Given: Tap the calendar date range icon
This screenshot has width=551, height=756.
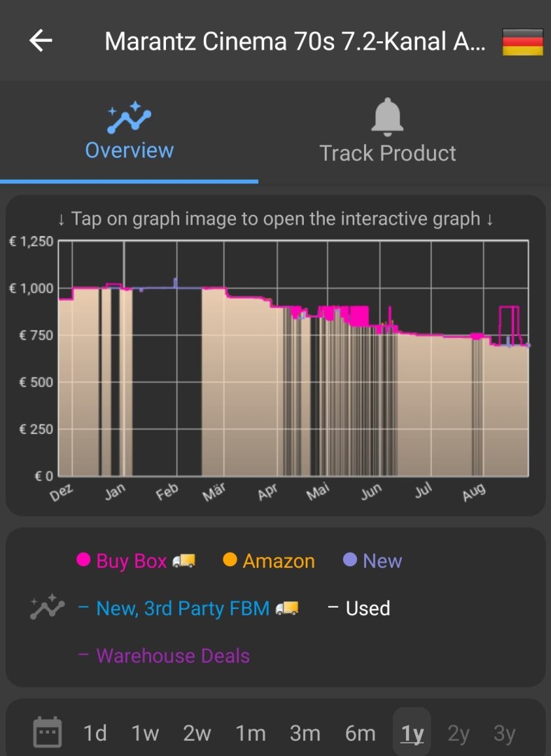Looking at the screenshot, I should [x=48, y=733].
